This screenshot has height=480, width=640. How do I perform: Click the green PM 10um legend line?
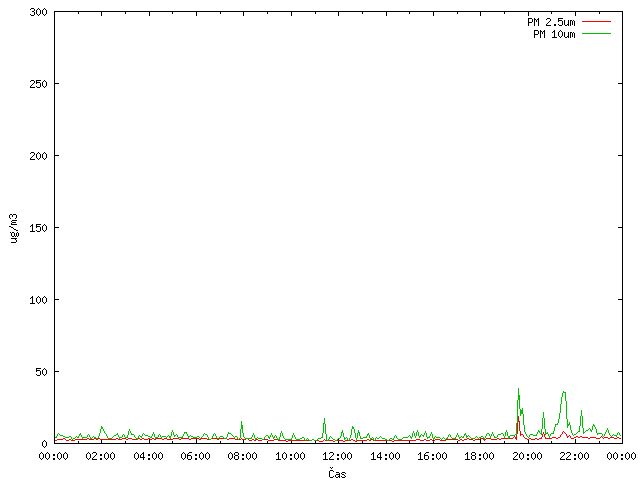tap(596, 33)
